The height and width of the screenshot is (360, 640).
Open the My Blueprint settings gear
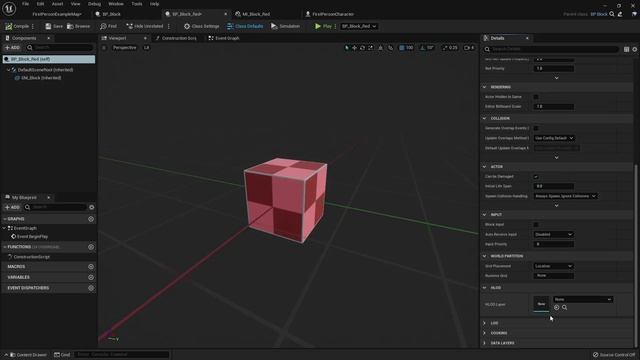pyautogui.click(x=92, y=207)
